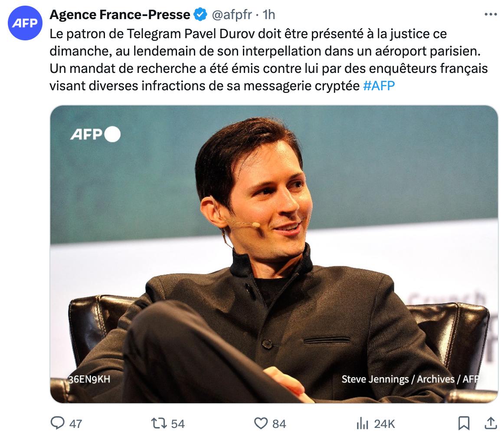This screenshot has width=504, height=434.
Task: Click the 1h post timestamp
Action: point(269,15)
